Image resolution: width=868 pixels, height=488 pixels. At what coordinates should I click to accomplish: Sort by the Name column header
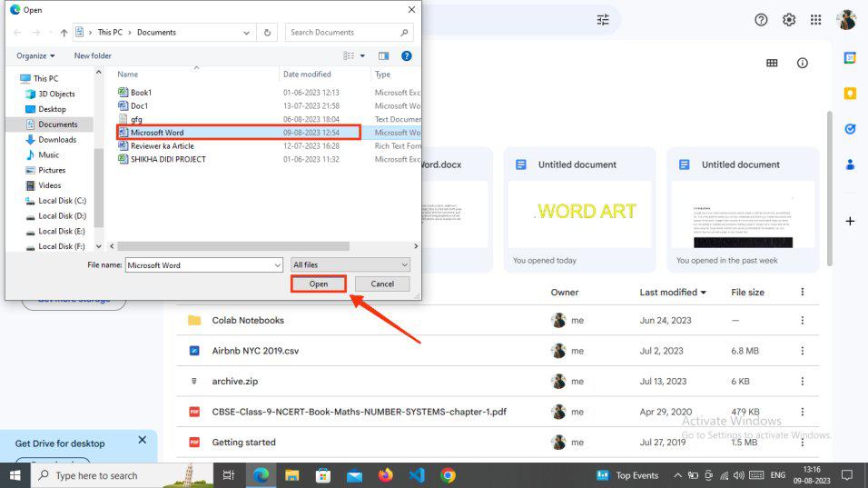tap(128, 75)
